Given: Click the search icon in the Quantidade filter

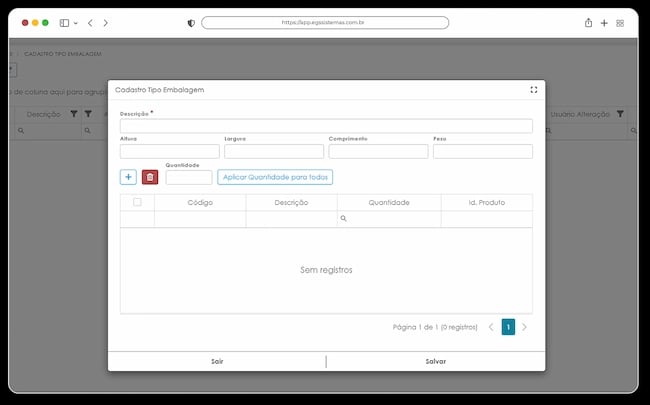Looking at the screenshot, I should pyautogui.click(x=343, y=218).
